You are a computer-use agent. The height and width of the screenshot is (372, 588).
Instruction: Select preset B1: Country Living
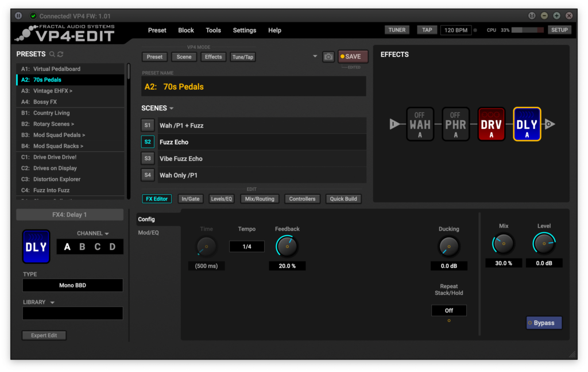[x=51, y=113]
